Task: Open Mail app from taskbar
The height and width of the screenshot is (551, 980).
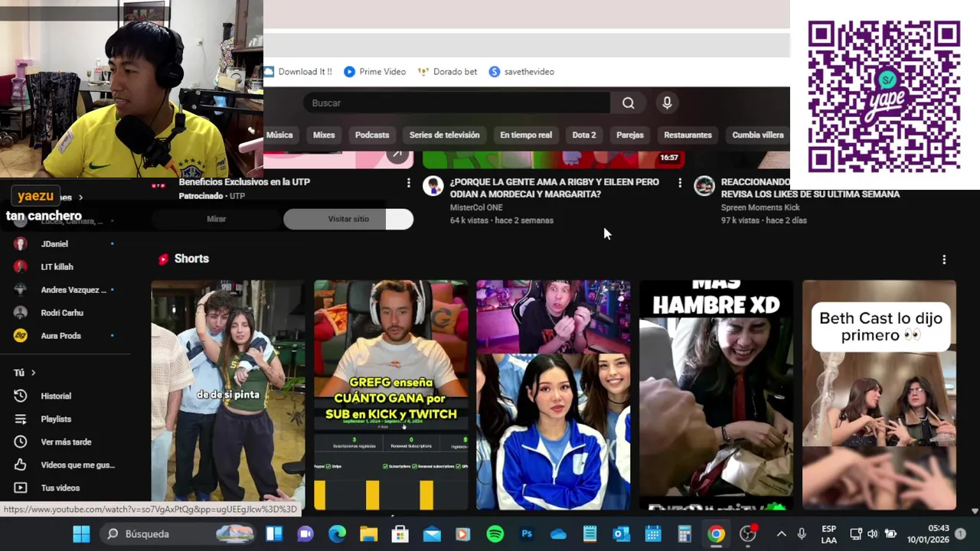Action: 432,534
